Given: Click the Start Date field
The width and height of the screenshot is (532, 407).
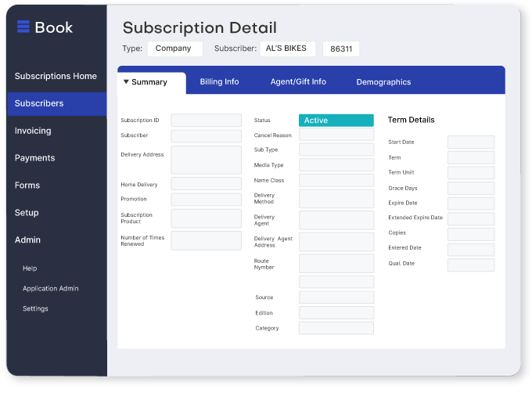Looking at the screenshot, I should [470, 142].
